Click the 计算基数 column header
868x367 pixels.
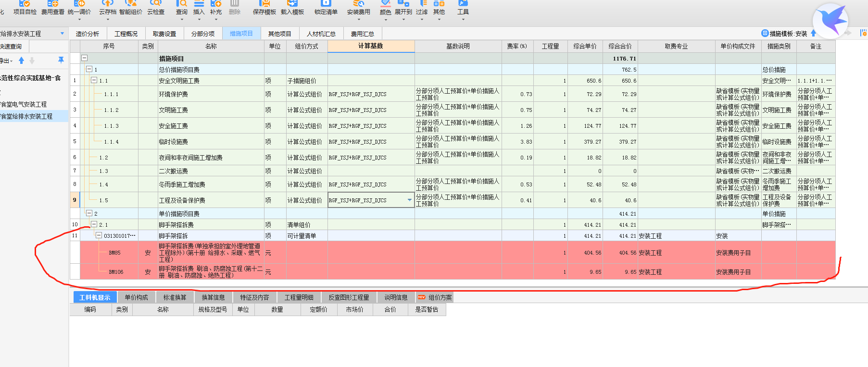coord(371,46)
